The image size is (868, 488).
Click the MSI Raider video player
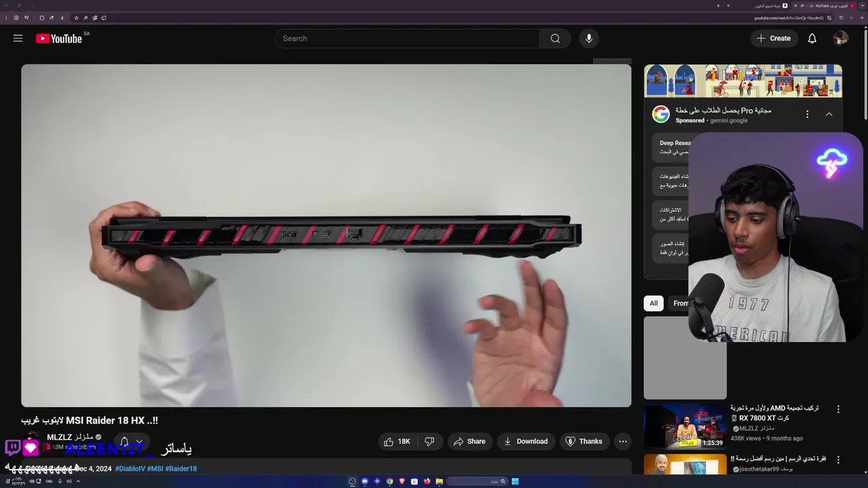326,235
